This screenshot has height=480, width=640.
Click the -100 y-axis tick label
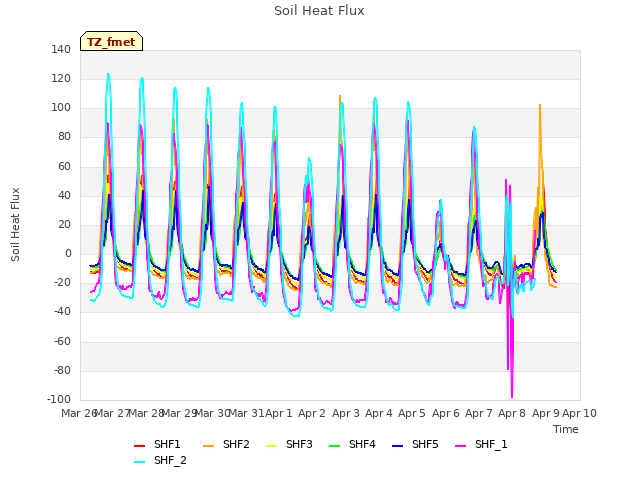[59, 399]
